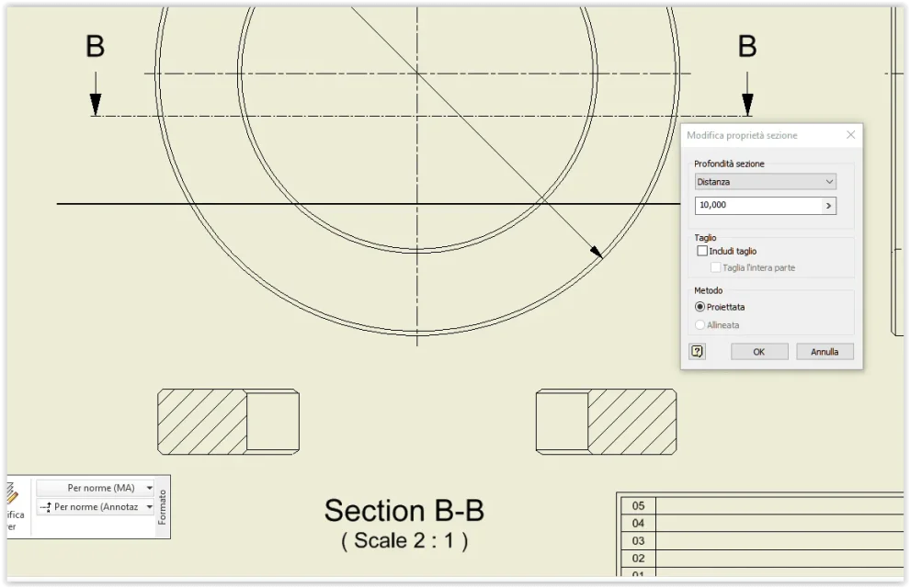Expand the Per norme (MA) dropdown
Viewport: 910px width, 588px height.
click(150, 488)
